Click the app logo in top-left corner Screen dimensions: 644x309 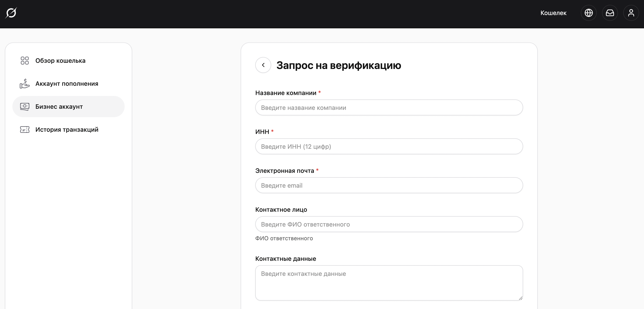[11, 13]
